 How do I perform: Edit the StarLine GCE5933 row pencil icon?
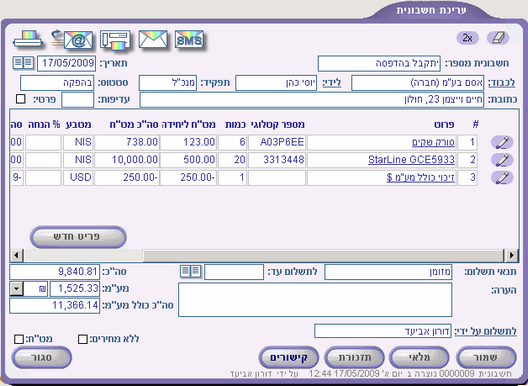click(502, 160)
